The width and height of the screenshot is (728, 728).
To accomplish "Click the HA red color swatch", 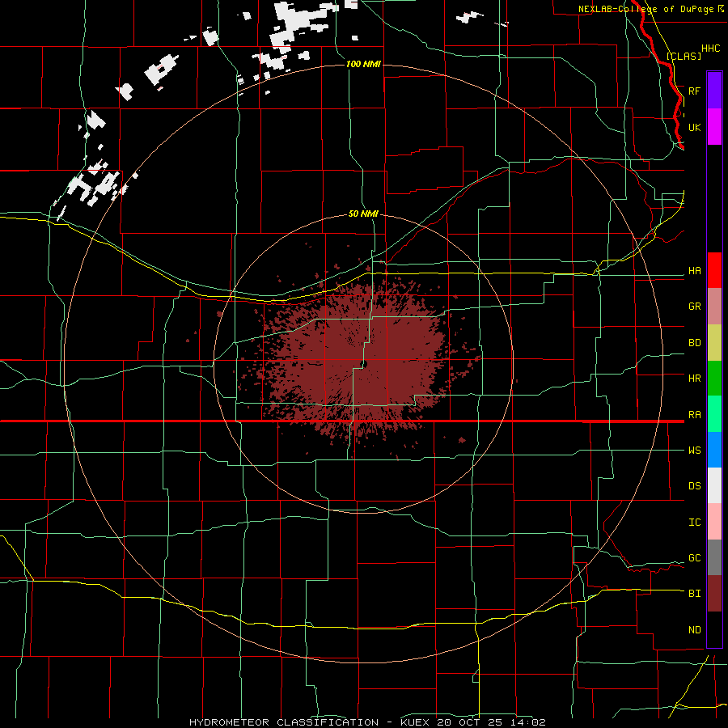I will click(714, 270).
